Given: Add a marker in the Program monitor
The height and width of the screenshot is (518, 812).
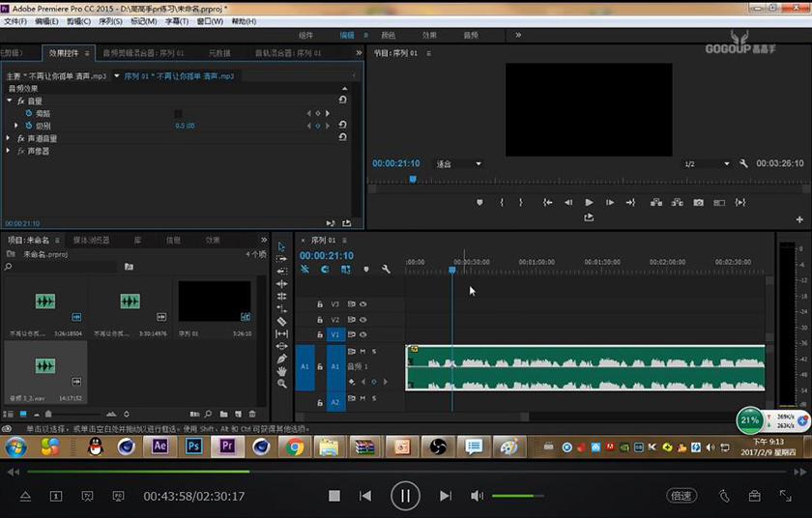Looking at the screenshot, I should tap(479, 203).
